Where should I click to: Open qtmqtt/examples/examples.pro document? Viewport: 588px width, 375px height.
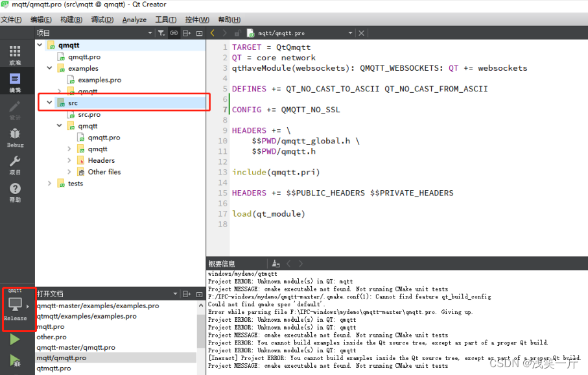[86, 317]
